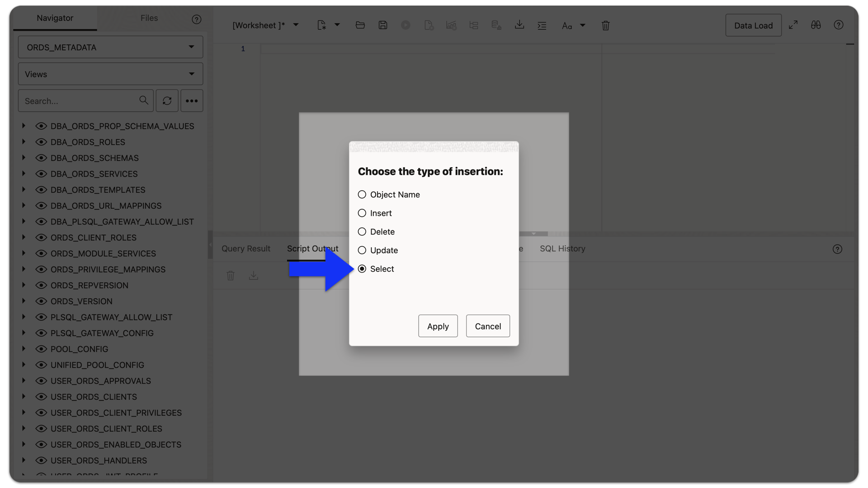Save the current worksheet
This screenshot has width=868, height=488.
point(383,25)
